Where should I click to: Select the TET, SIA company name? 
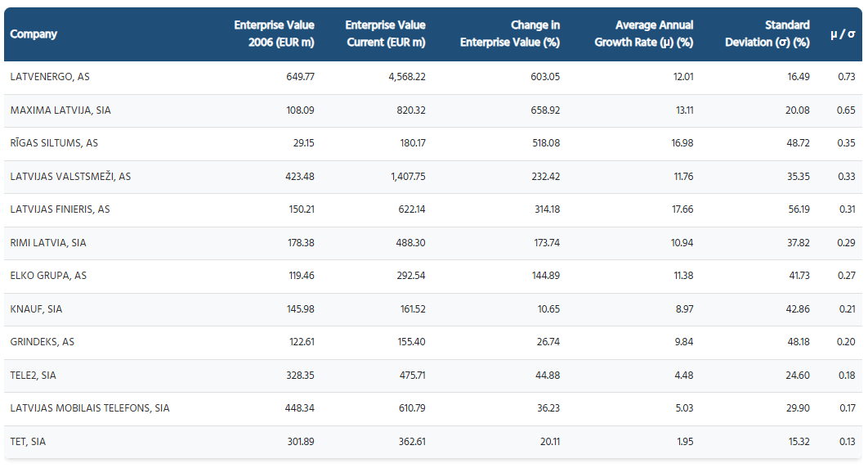pos(28,442)
